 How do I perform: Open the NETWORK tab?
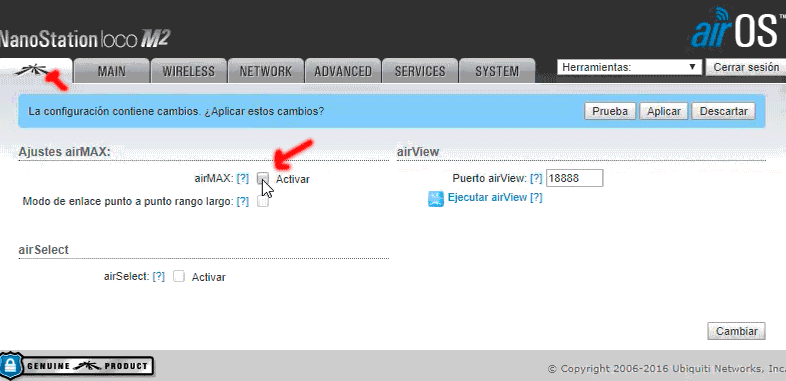pos(266,71)
